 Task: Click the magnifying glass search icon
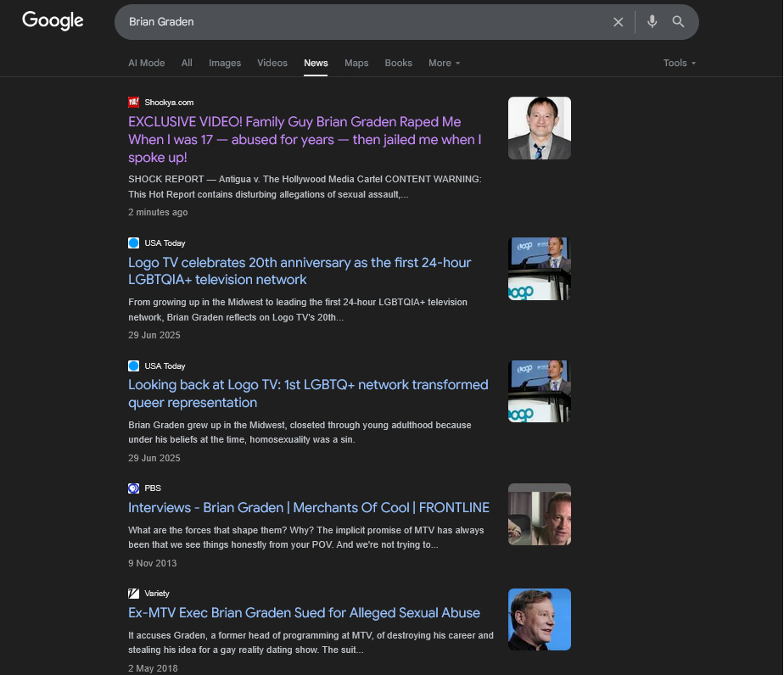click(678, 22)
